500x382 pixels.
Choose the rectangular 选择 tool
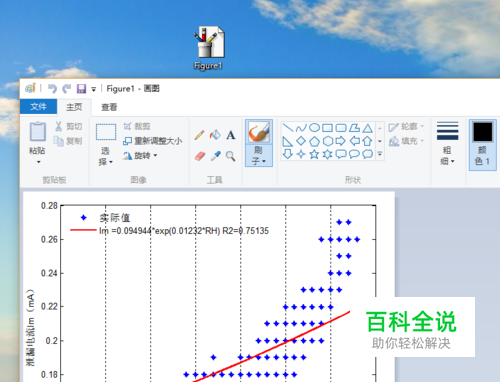(x=106, y=132)
